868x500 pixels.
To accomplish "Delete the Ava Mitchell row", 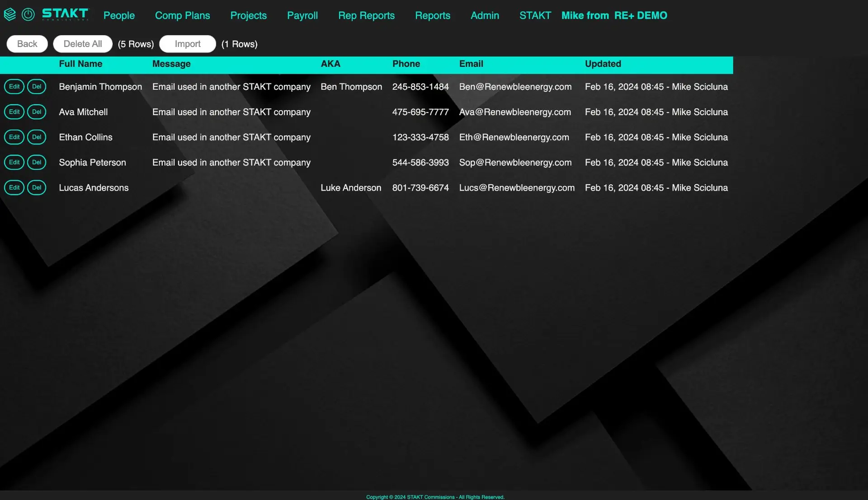I will coord(37,112).
